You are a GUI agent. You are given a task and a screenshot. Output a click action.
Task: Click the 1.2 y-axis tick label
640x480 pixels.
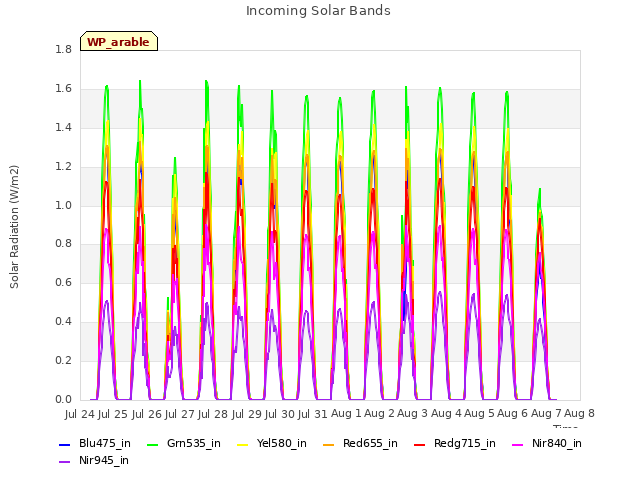click(x=63, y=167)
